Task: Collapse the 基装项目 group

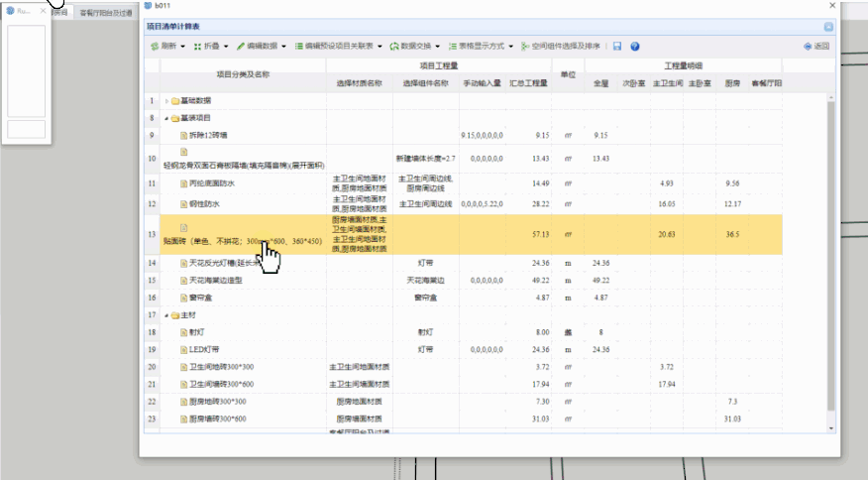Action: pos(164,118)
